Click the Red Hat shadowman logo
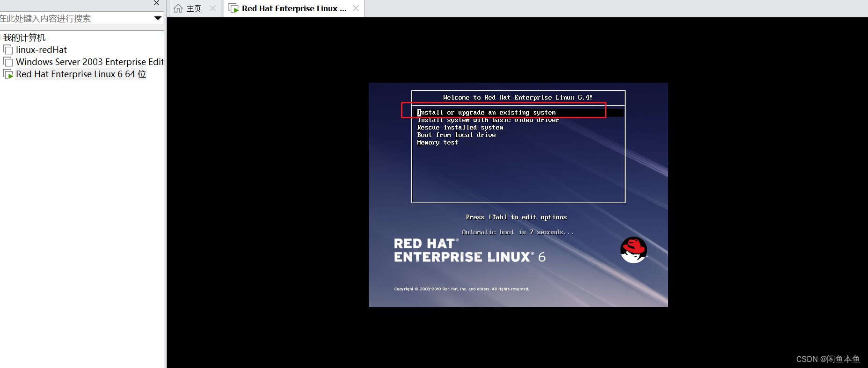 [634, 250]
